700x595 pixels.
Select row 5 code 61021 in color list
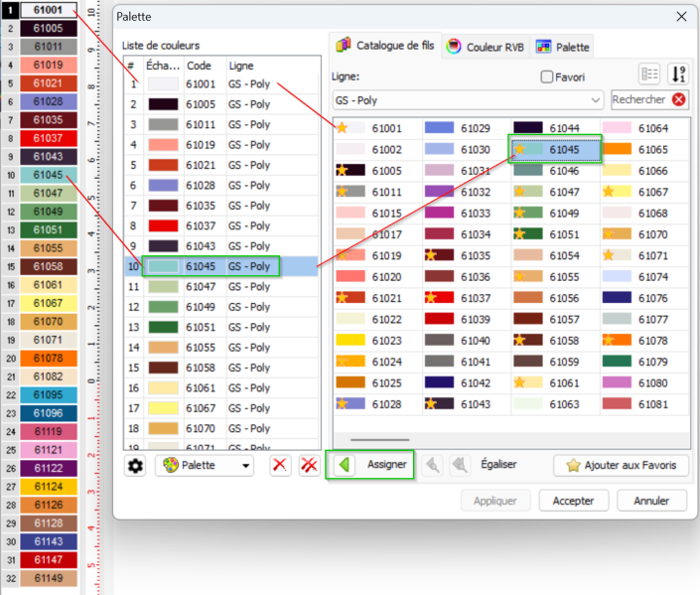tap(221, 165)
